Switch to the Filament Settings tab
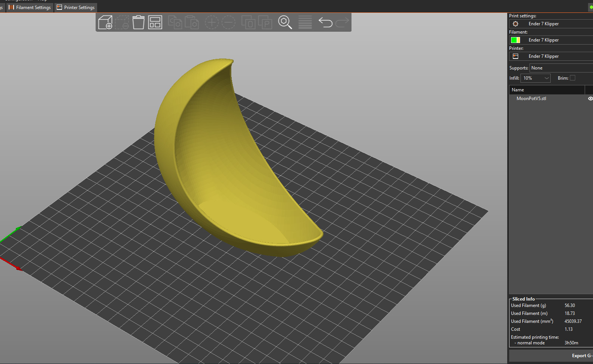Image resolution: width=593 pixels, height=364 pixels. click(x=29, y=8)
